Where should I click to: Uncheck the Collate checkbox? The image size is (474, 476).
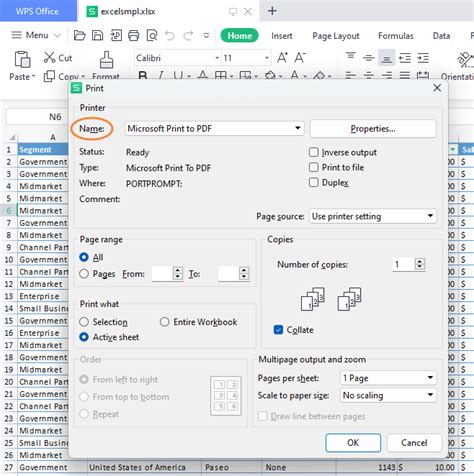click(278, 330)
